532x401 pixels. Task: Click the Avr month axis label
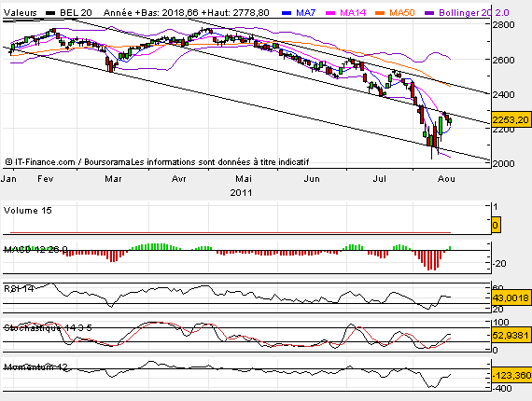pos(179,179)
